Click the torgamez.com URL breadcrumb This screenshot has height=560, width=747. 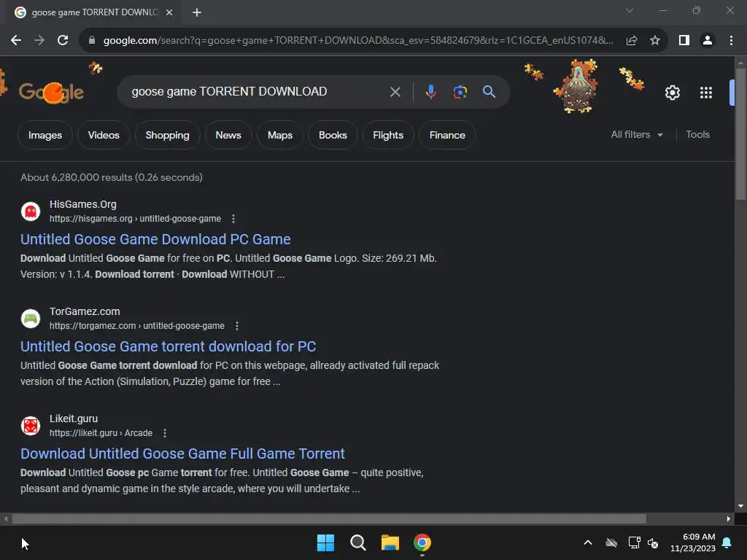tap(136, 326)
